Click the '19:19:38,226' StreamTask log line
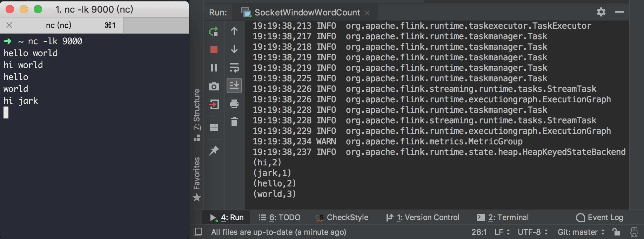Screen dimensions: 644x239 point(424,89)
